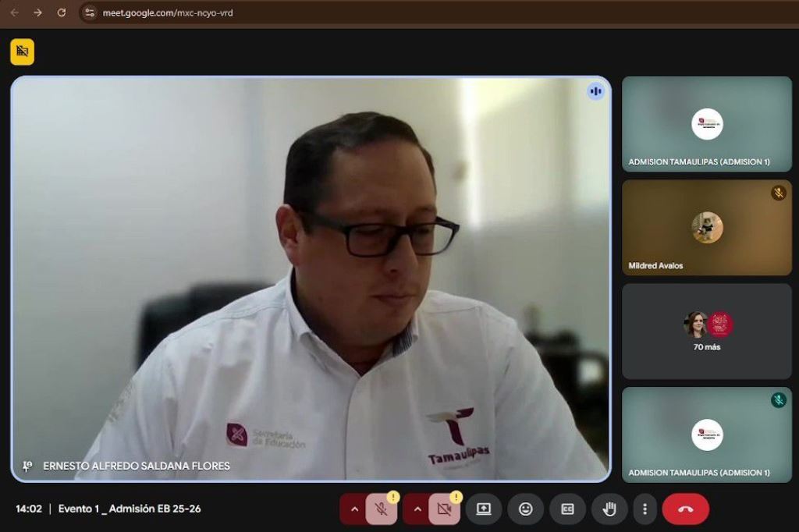Toggle the camera on
Screen dimensions: 799x532
tap(444, 509)
